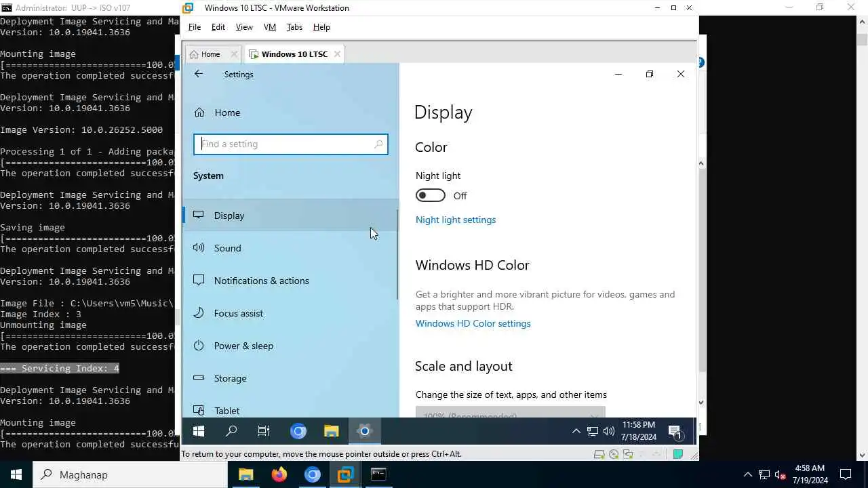Open the VMware File menu
The height and width of the screenshot is (488, 868).
(195, 27)
